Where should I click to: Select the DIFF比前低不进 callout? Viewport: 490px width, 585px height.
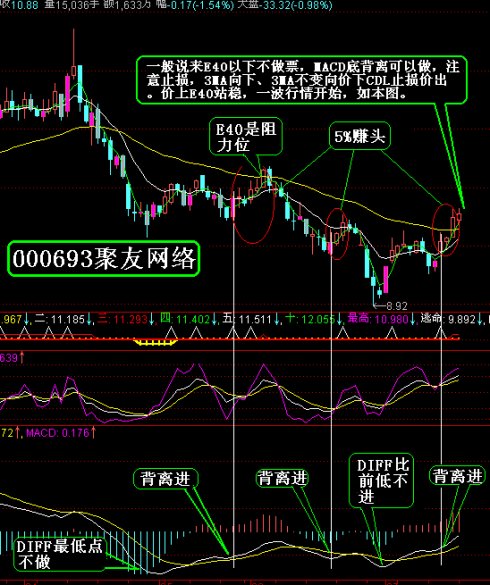click(381, 481)
